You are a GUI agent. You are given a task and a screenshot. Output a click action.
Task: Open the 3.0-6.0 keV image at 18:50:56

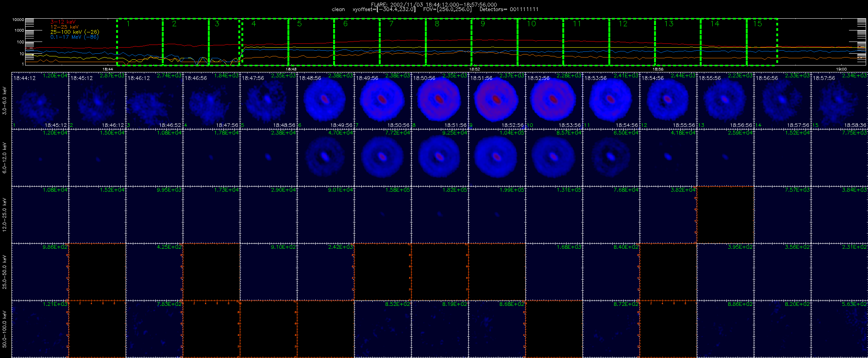point(440,101)
